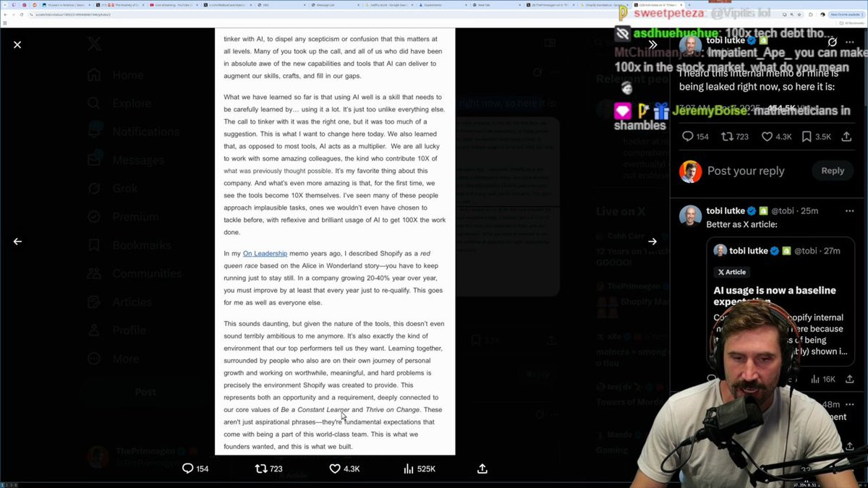Go to the next image with the right arrow
The height and width of the screenshot is (488, 868).
(x=652, y=241)
